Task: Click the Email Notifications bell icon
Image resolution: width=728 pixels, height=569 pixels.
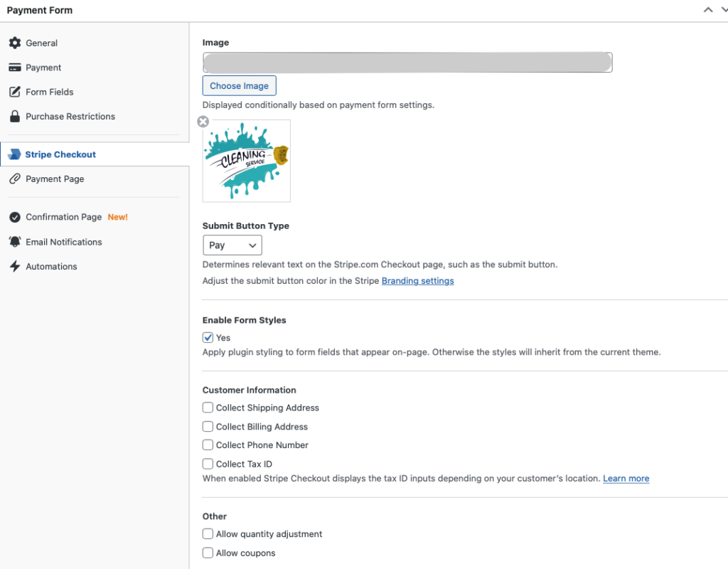Action: (x=14, y=242)
